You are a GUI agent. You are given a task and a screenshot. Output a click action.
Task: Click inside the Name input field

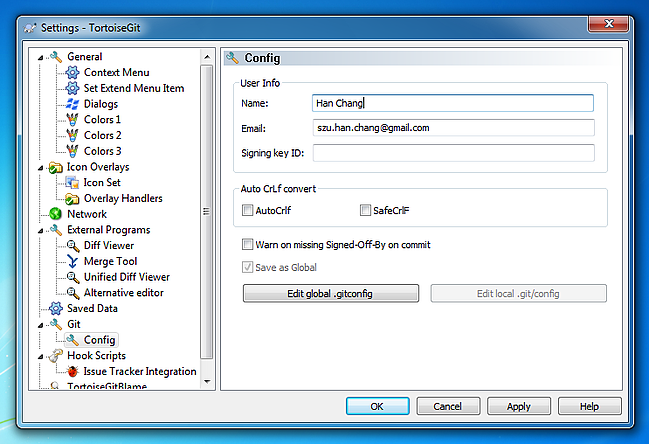453,103
